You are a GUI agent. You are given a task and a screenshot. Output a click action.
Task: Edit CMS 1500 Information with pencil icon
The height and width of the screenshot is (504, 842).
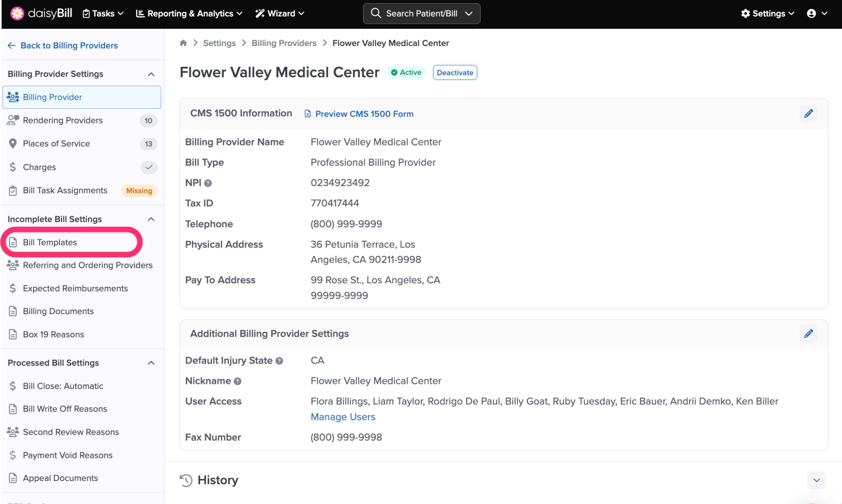(x=808, y=114)
